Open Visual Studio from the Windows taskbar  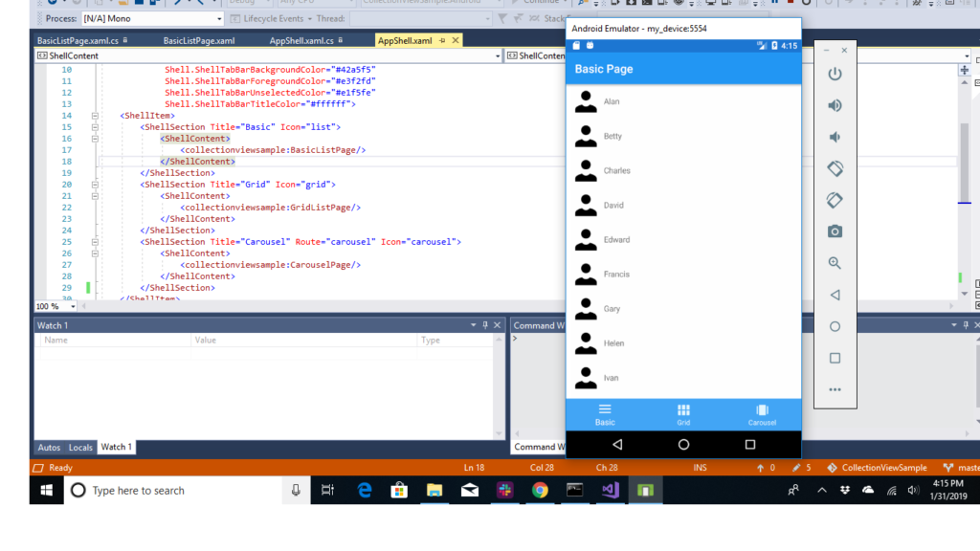click(610, 490)
